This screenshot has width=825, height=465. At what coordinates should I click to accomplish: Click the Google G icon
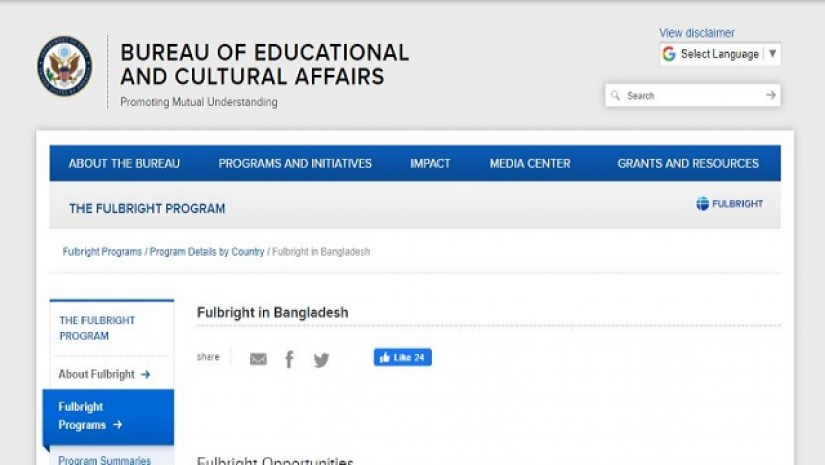669,54
